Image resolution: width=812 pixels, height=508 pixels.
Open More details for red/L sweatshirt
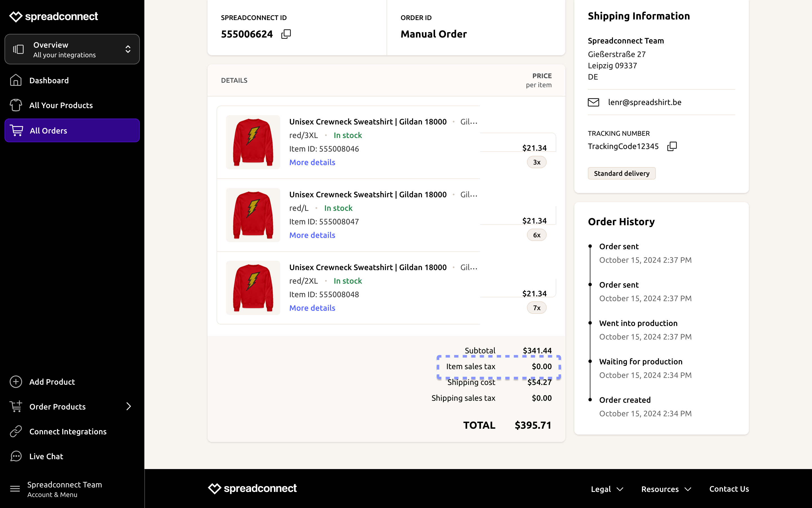pyautogui.click(x=312, y=235)
